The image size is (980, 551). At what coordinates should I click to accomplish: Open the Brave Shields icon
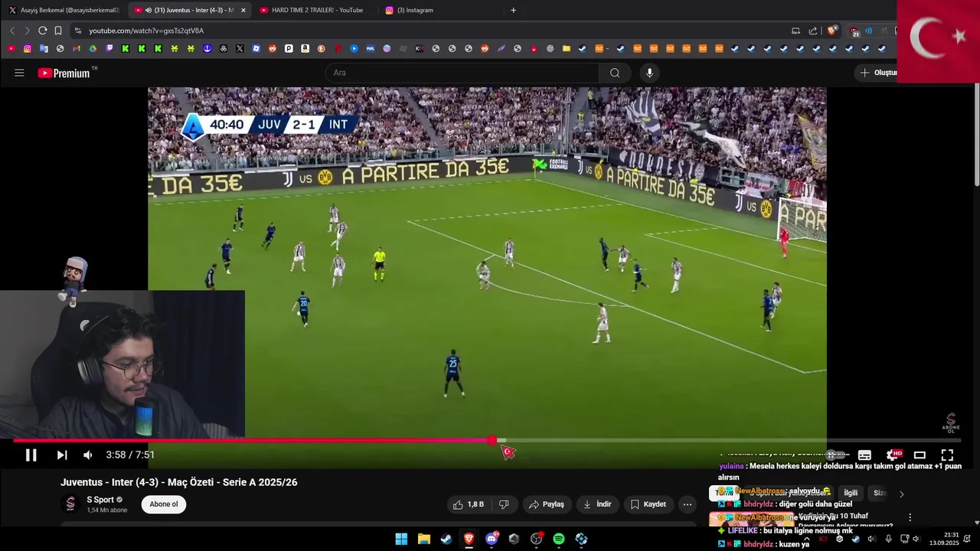[831, 31]
